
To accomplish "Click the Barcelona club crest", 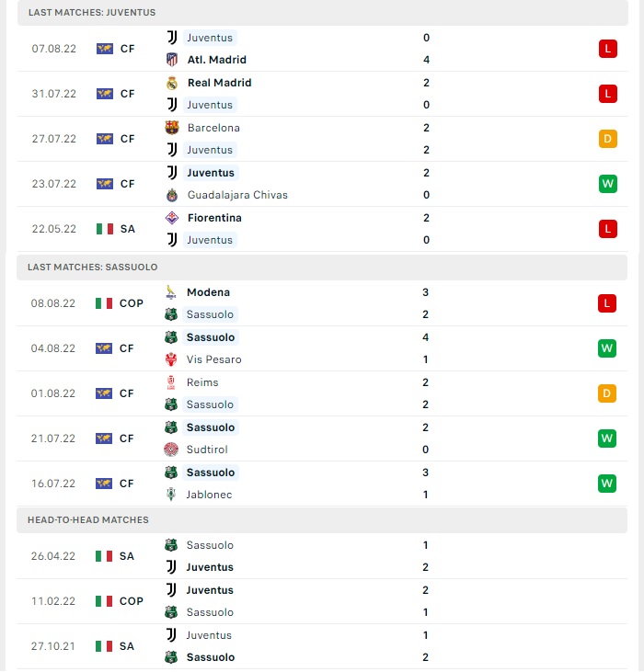I will [x=172, y=128].
